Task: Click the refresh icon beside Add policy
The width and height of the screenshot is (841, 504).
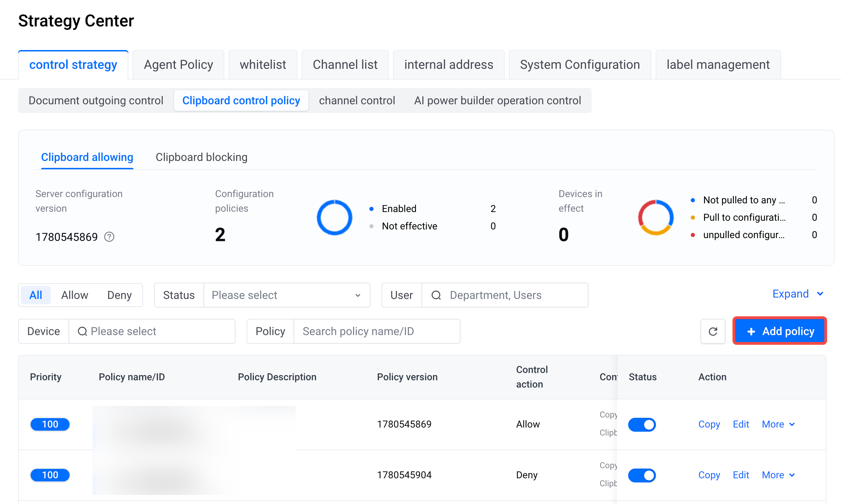Action: point(713,331)
